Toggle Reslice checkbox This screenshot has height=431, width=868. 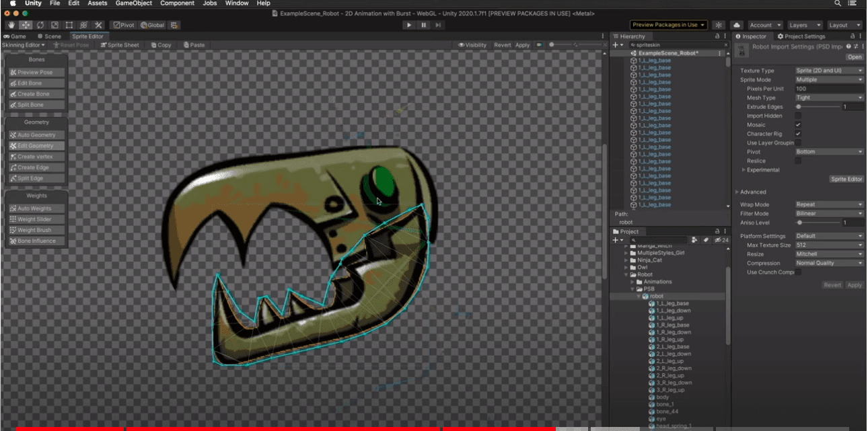coord(798,161)
